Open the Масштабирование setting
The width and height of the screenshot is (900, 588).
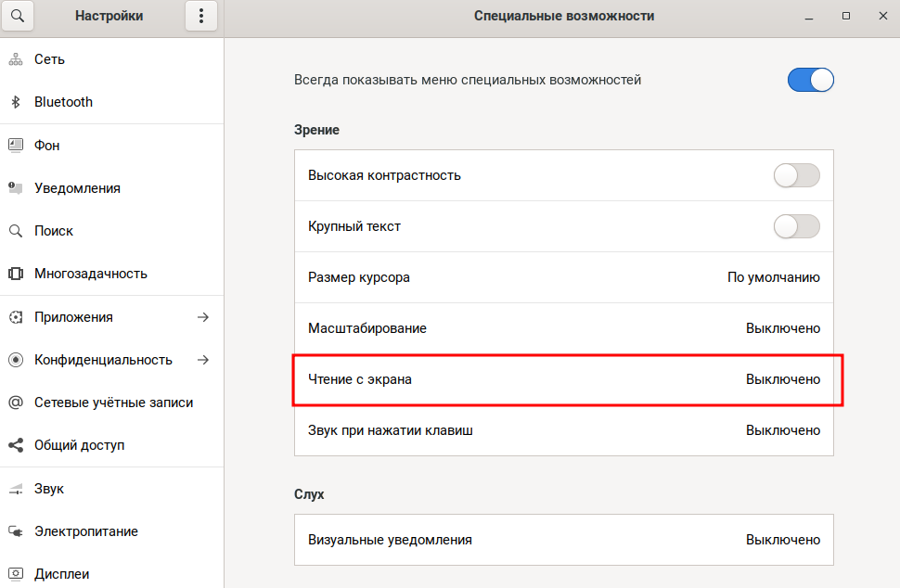coord(563,328)
